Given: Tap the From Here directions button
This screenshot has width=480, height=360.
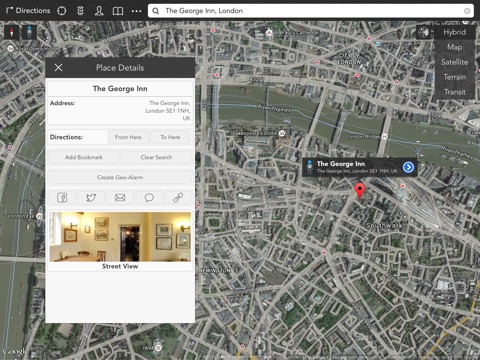Looking at the screenshot, I should 128,137.
